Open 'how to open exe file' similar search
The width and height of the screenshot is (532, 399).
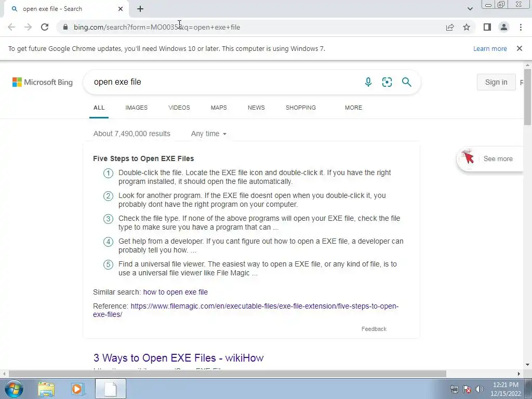(176, 292)
